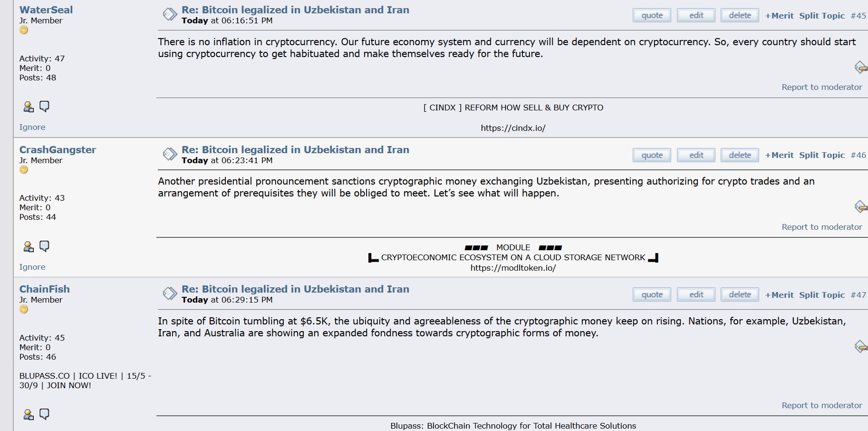The width and height of the screenshot is (868, 431).
Task: Click CrashGangster's message bubble icon
Action: 44,246
